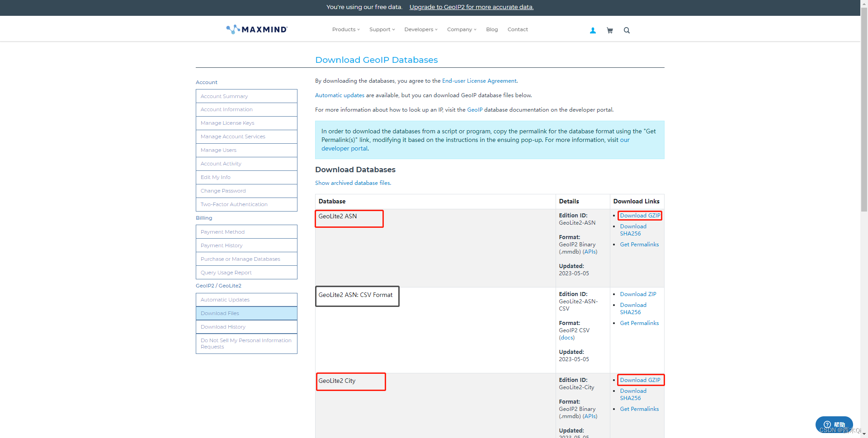Open Download History sidebar item
The width and height of the screenshot is (868, 438).
coord(246,327)
